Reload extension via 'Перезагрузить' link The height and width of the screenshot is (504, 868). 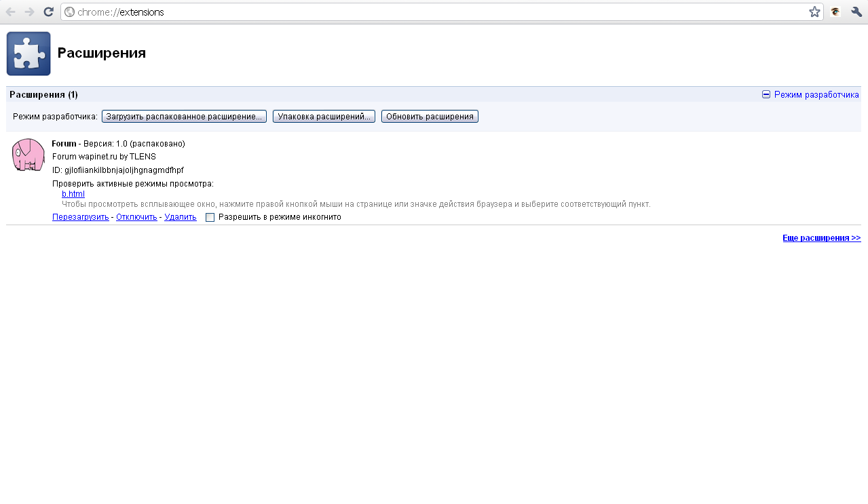coord(80,217)
